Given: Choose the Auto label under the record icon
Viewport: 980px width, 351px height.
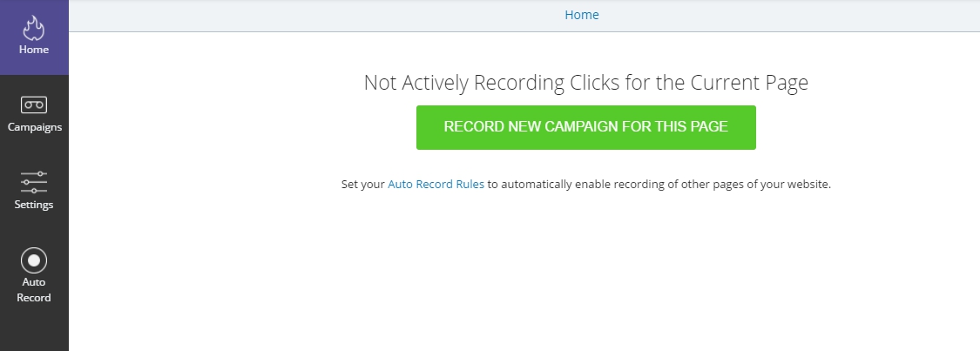Looking at the screenshot, I should [34, 281].
